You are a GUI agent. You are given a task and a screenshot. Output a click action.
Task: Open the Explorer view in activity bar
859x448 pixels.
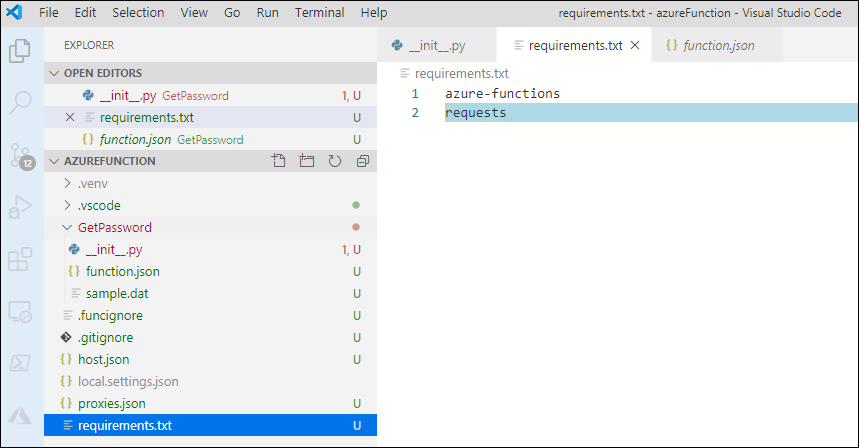click(x=20, y=51)
